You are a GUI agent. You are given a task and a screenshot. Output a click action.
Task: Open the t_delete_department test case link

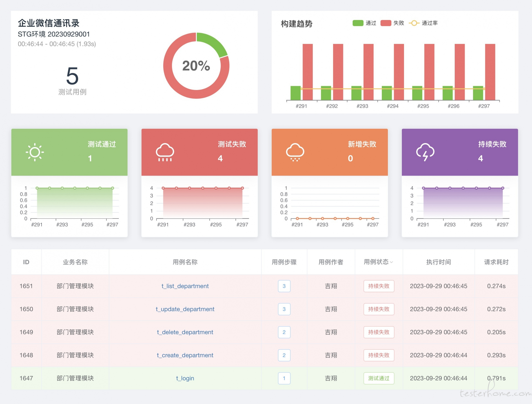pyautogui.click(x=185, y=332)
